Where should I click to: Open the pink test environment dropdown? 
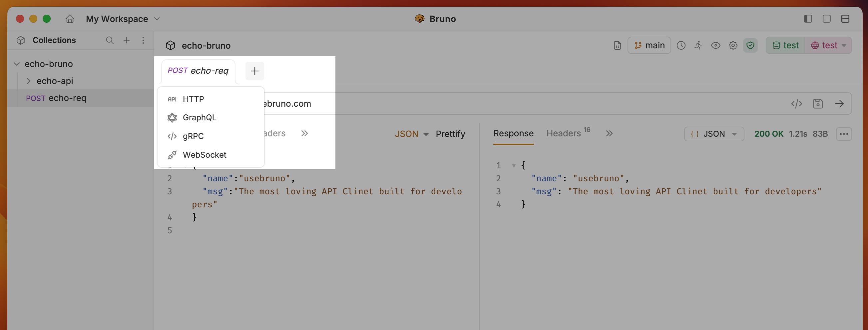tap(828, 45)
